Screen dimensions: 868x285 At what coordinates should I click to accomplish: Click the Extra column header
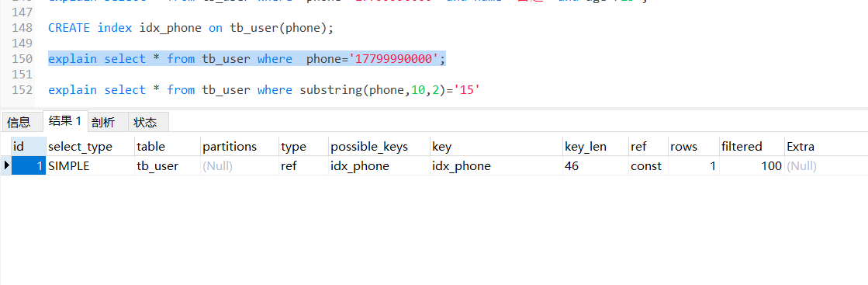point(825,146)
